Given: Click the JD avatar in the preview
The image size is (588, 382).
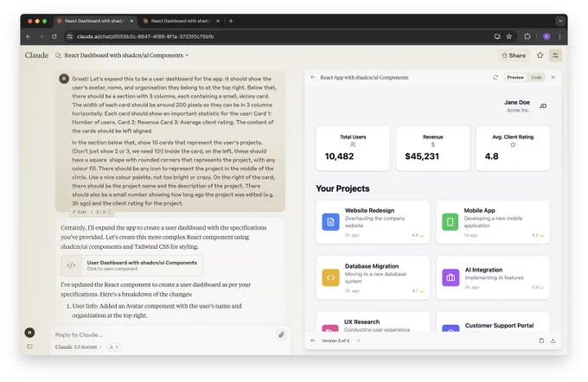Looking at the screenshot, I should tap(543, 106).
